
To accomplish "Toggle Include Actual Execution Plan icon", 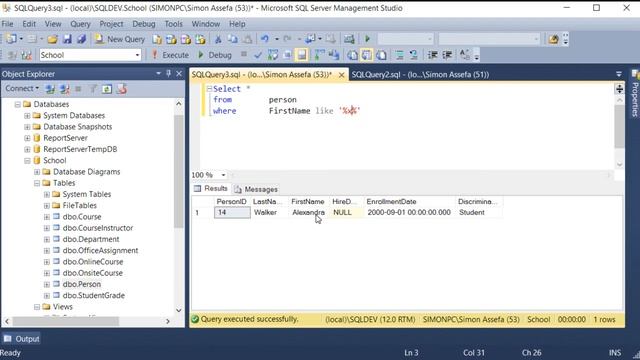I will (319, 55).
